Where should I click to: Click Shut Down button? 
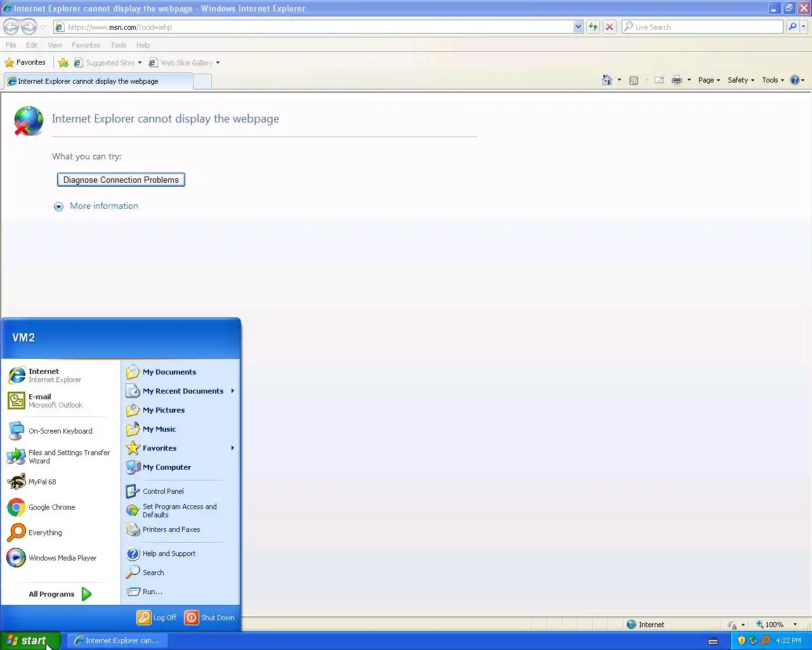click(209, 618)
